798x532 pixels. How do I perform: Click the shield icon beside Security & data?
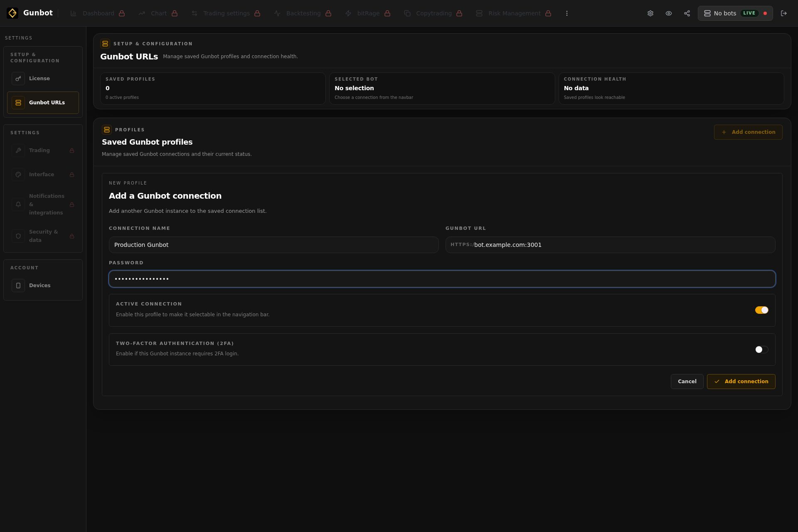(18, 236)
